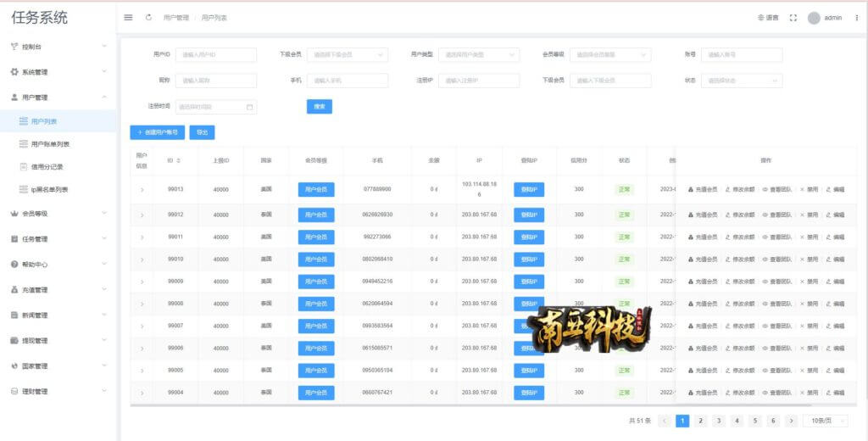
Task: Click phone number 077889900 cell
Action: [377, 189]
